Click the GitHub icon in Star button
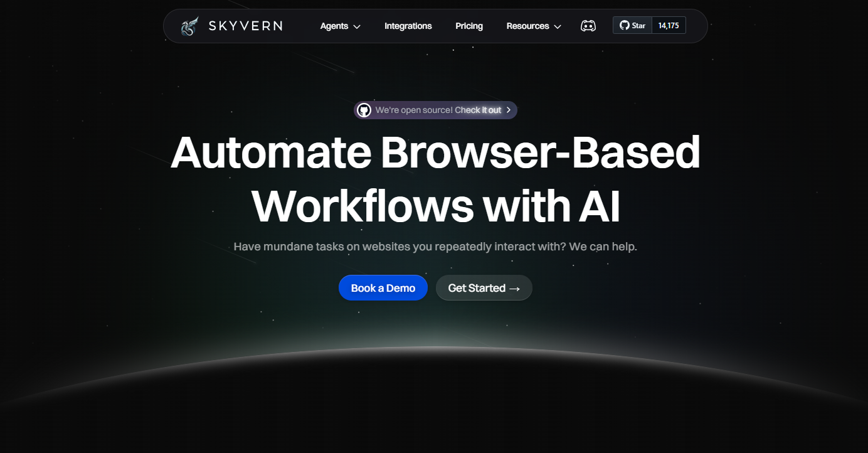The image size is (868, 453). point(624,25)
